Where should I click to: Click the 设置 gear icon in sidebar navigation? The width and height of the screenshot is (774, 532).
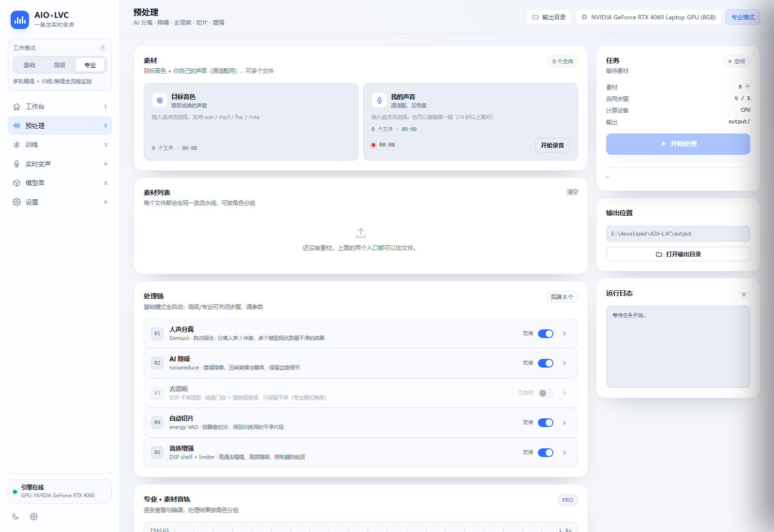point(16,202)
